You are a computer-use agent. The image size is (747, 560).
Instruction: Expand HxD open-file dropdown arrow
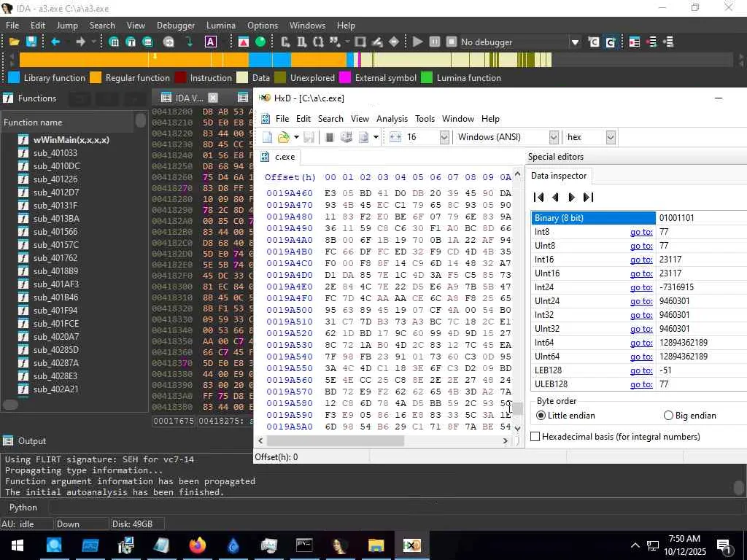296,137
